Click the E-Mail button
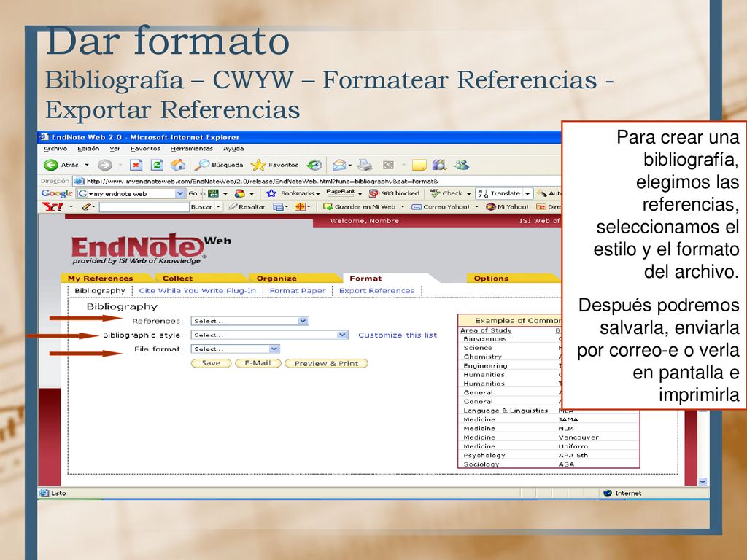 (x=258, y=363)
